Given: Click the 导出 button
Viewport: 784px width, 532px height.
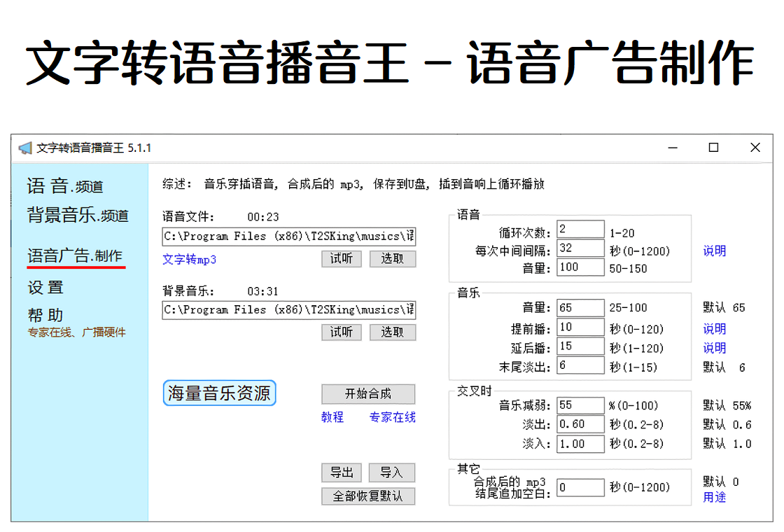Looking at the screenshot, I should (342, 472).
